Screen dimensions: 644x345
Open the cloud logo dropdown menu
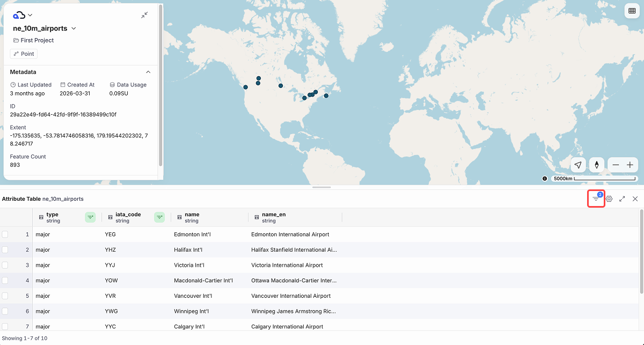coord(23,15)
